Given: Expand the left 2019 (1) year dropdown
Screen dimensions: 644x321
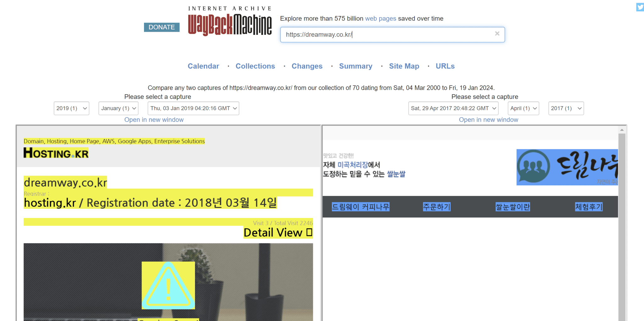Looking at the screenshot, I should pyautogui.click(x=71, y=108).
